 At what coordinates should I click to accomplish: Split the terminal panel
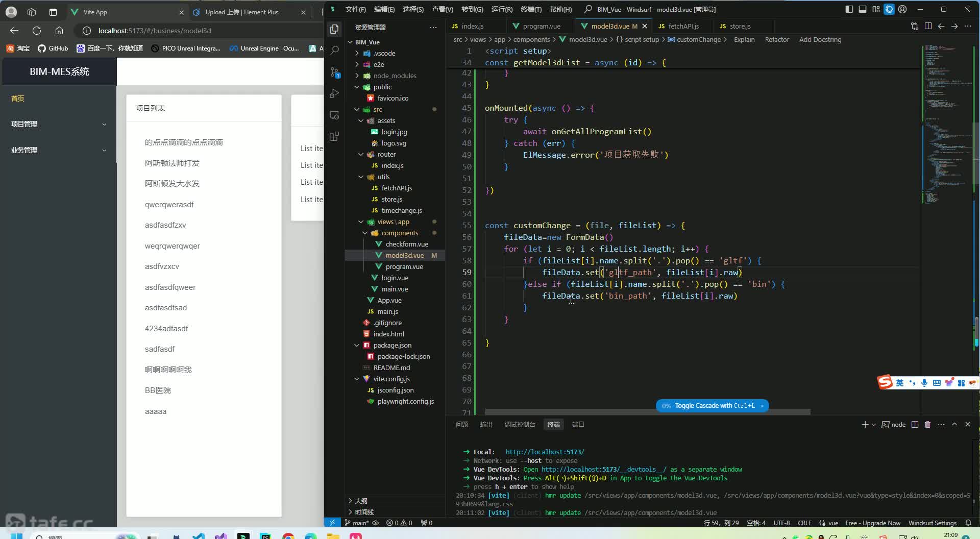click(x=915, y=425)
